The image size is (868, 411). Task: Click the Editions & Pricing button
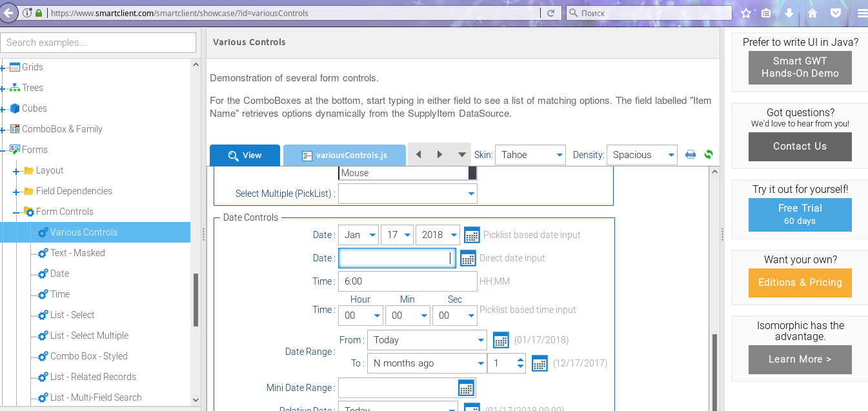(x=800, y=283)
